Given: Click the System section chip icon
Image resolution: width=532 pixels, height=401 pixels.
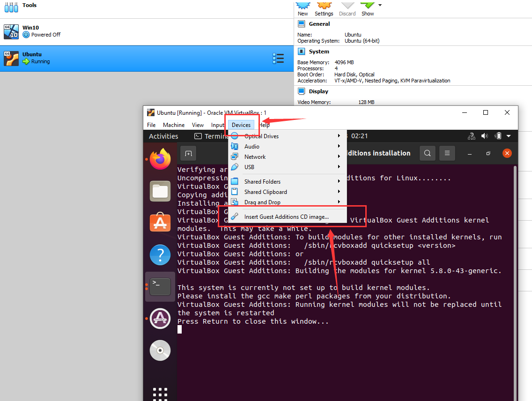Looking at the screenshot, I should coord(301,52).
